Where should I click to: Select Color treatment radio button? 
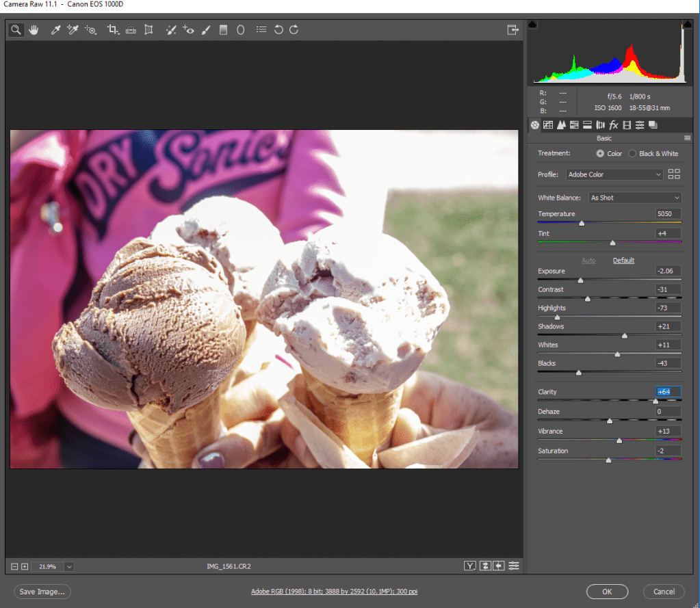tap(600, 154)
